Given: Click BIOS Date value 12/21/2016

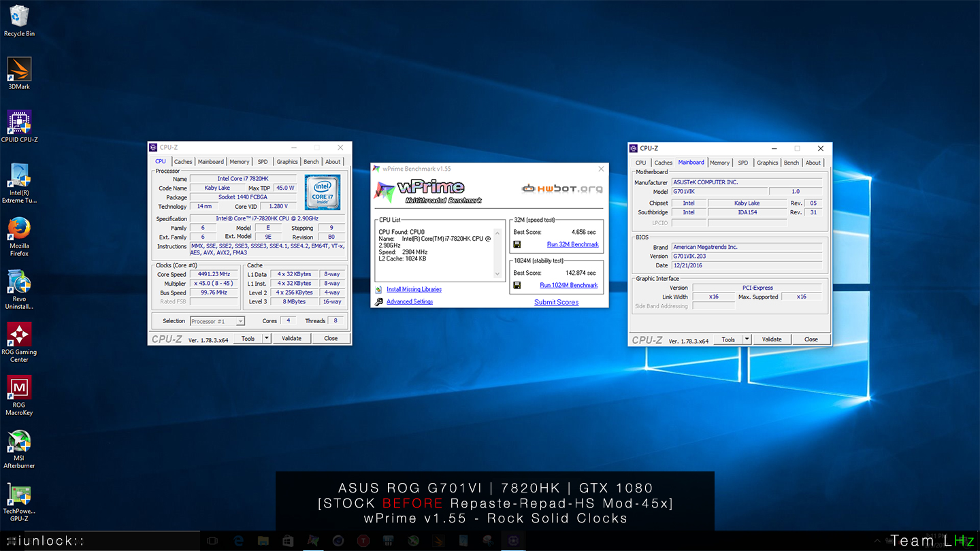Looking at the screenshot, I should tap(747, 265).
